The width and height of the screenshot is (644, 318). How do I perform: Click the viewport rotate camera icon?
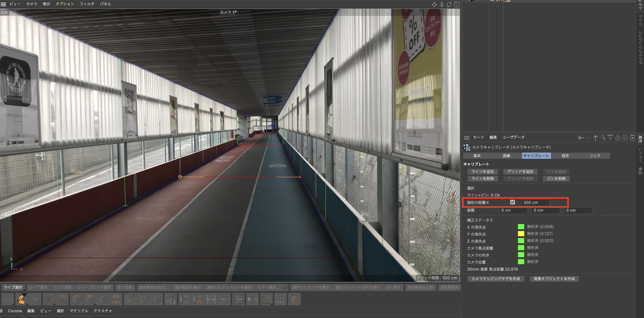coord(449,5)
